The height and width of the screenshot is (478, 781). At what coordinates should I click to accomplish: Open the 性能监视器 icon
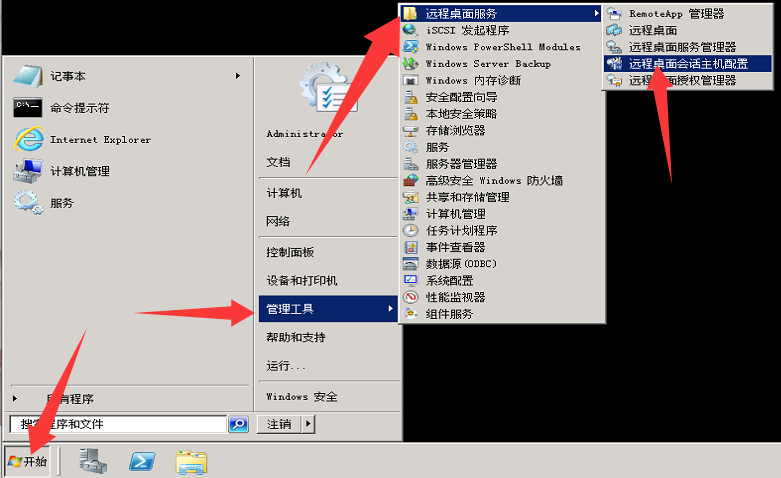point(411,297)
